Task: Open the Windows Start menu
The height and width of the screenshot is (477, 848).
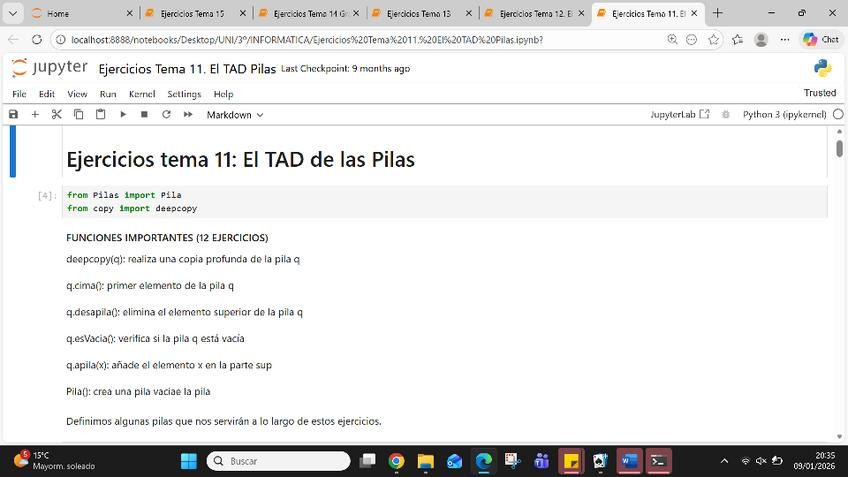Action: point(189,461)
